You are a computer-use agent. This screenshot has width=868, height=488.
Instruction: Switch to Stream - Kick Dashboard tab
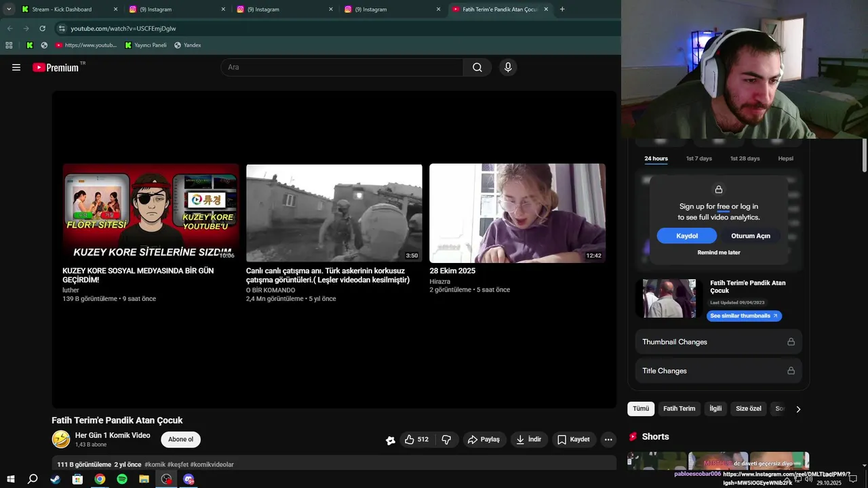pyautogui.click(x=68, y=9)
